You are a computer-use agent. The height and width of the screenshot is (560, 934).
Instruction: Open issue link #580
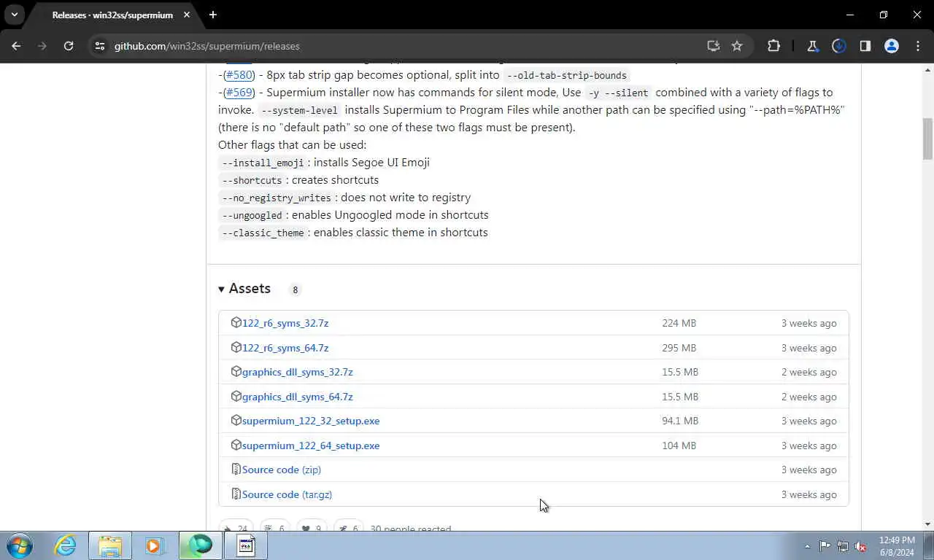click(x=238, y=75)
